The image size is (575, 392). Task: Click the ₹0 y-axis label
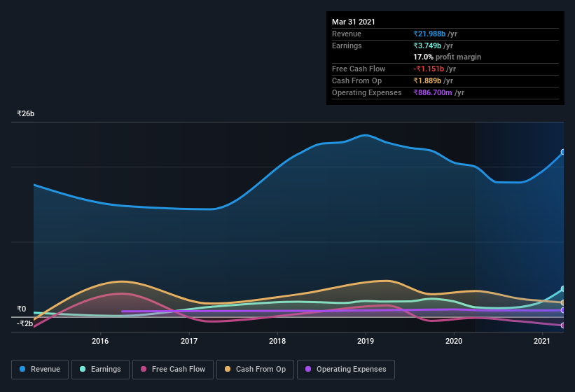[22, 309]
